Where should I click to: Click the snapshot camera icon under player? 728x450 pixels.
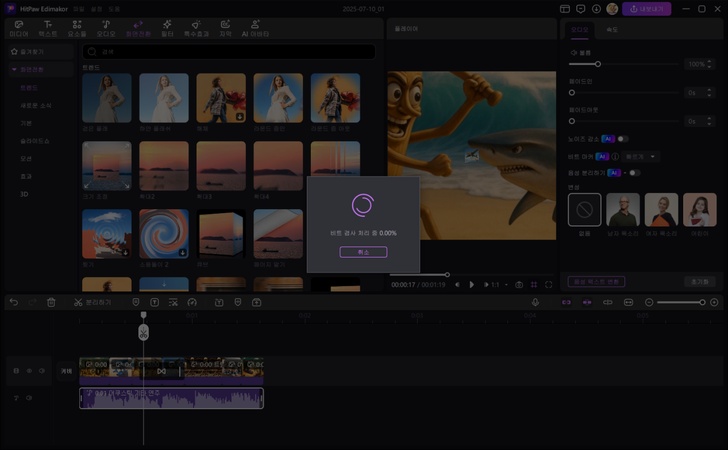(519, 285)
